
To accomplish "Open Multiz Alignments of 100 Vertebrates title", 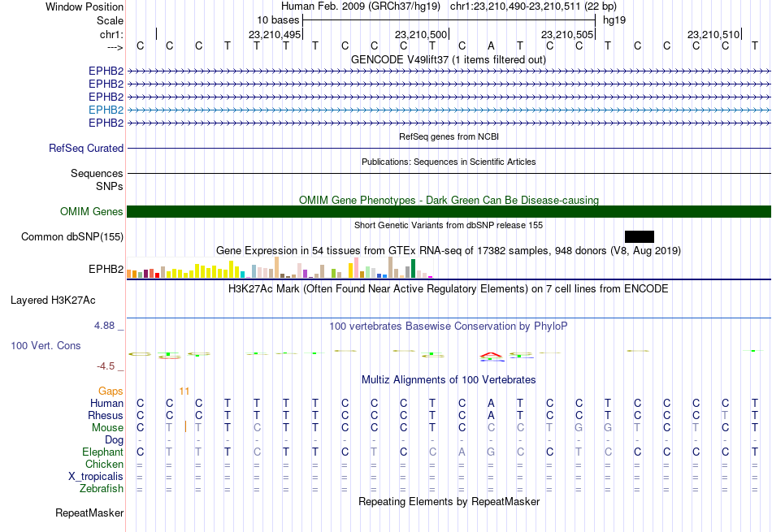I will coord(449,380).
